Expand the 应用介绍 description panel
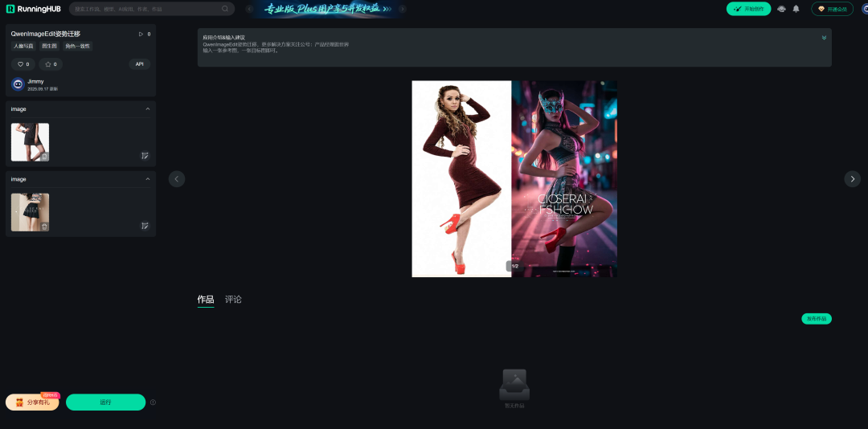 pos(824,38)
